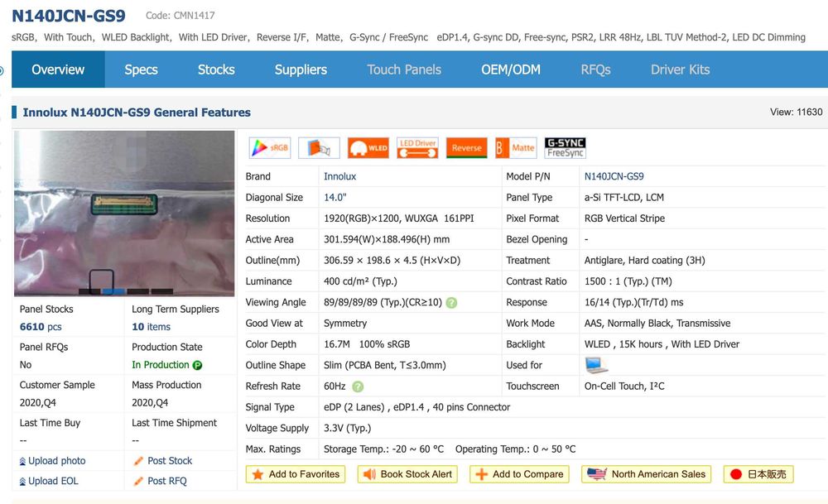Click the N140JCN-GS9 page title
Viewport: 828px width, 504px height.
(x=69, y=16)
